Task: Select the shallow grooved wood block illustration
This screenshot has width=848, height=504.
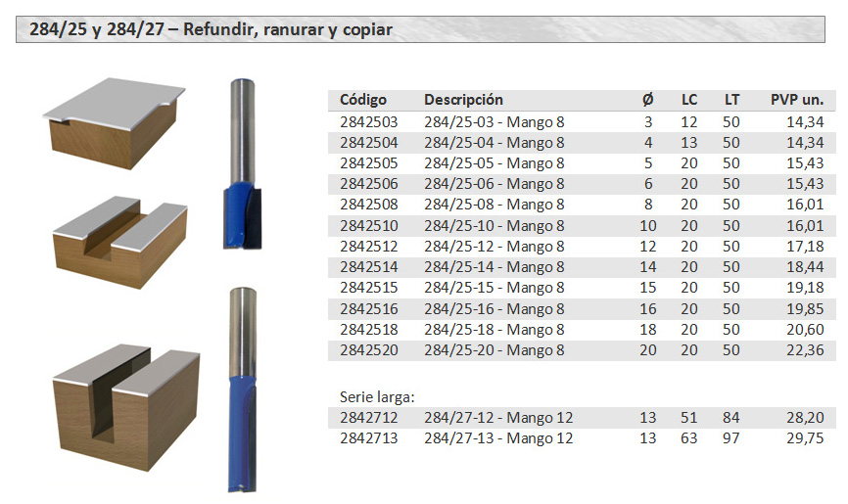Action: 117,238
